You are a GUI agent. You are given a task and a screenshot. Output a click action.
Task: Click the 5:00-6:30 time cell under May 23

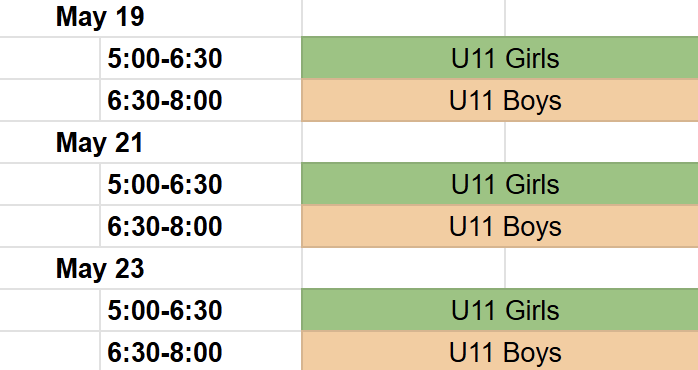(201, 310)
